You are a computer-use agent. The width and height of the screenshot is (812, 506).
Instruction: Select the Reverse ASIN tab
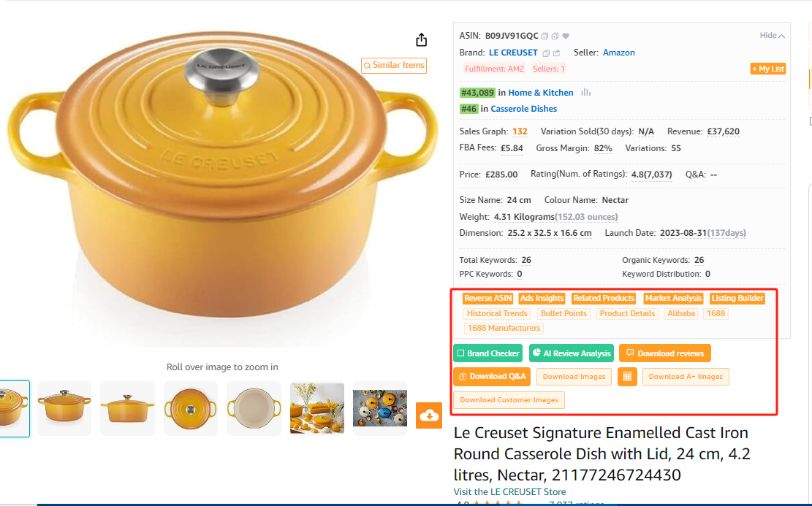(x=487, y=298)
